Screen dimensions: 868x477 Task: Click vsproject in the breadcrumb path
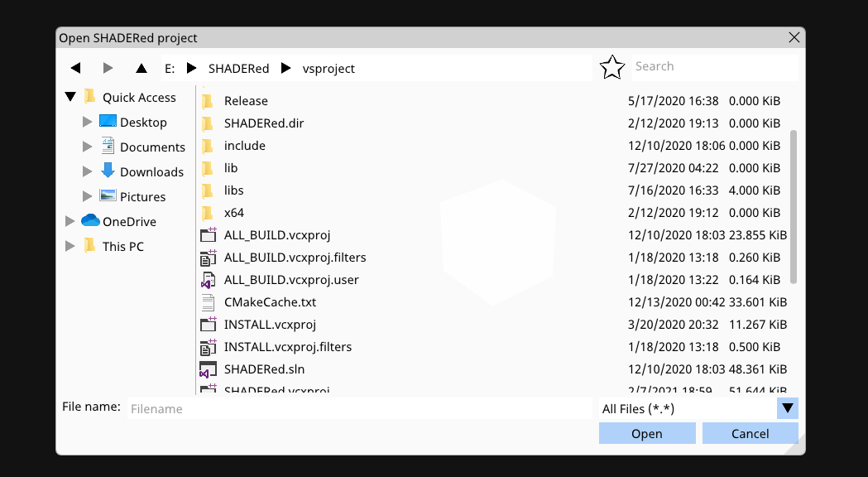point(328,69)
